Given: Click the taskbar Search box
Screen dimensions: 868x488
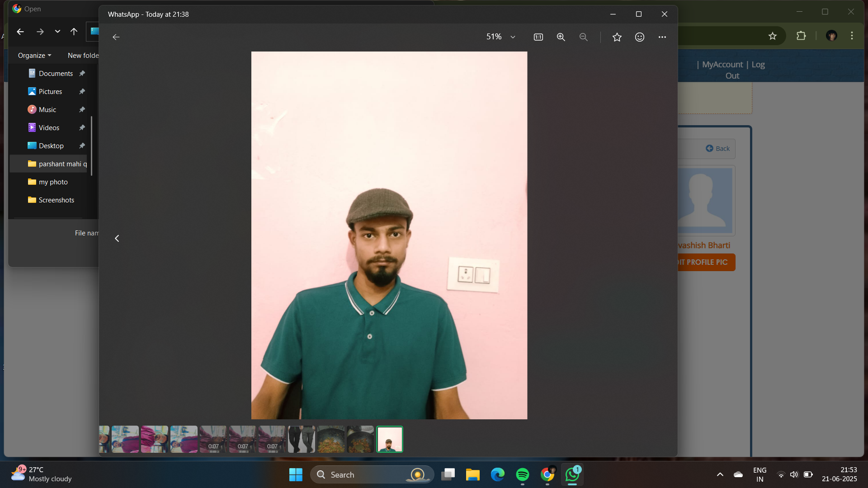Looking at the screenshot, I should [x=372, y=474].
